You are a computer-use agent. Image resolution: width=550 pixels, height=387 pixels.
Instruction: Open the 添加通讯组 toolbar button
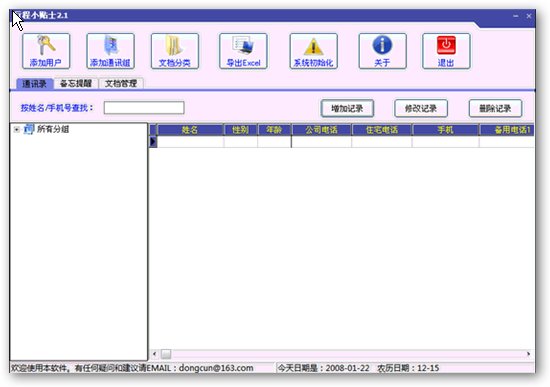pos(110,51)
